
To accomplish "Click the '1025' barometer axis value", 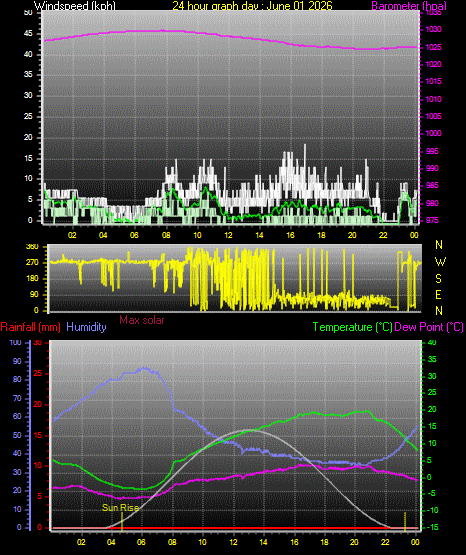I will (x=433, y=47).
